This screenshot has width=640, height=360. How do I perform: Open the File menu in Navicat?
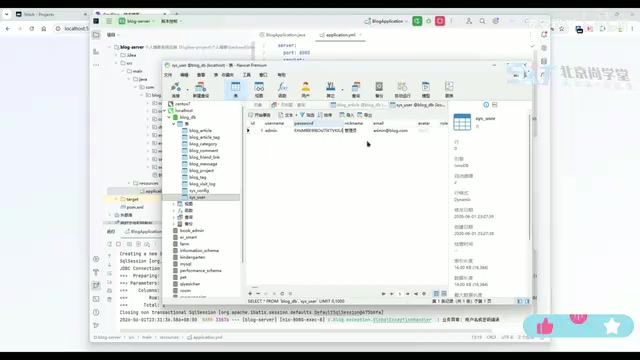168,75
